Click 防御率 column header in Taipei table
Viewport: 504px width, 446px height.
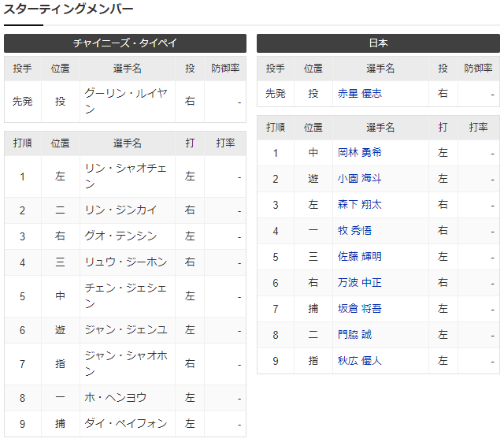point(225,69)
